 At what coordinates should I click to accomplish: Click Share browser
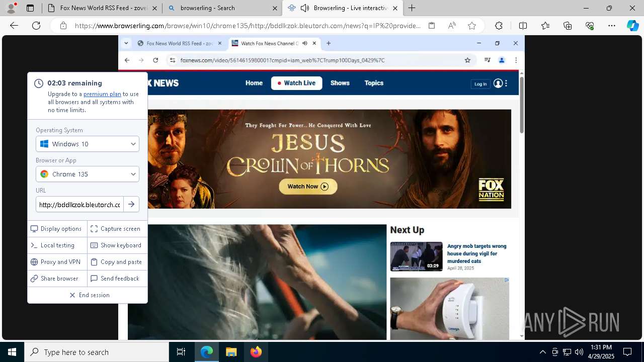[x=57, y=279]
